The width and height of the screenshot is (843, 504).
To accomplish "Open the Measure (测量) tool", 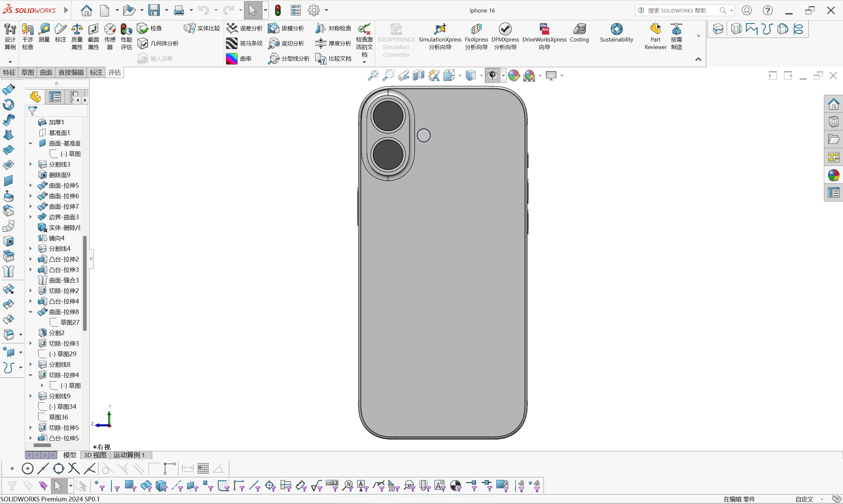I will pyautogui.click(x=44, y=36).
